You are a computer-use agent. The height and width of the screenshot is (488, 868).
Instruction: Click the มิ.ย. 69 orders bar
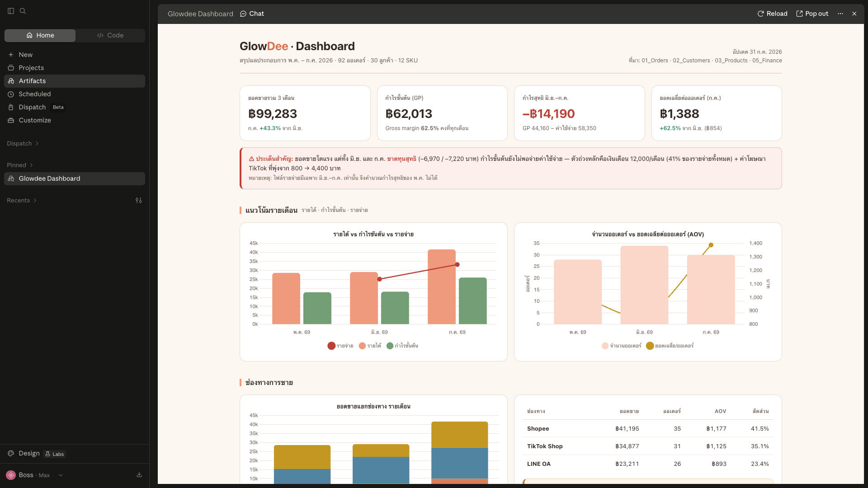click(x=644, y=285)
